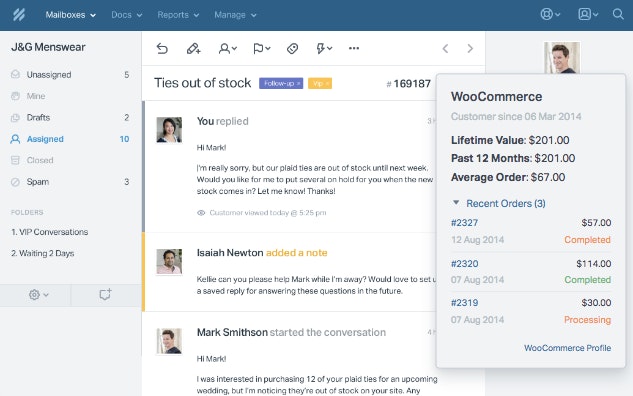This screenshot has height=396, width=633.
Task: Click the add note pencil icon
Action: click(x=193, y=49)
